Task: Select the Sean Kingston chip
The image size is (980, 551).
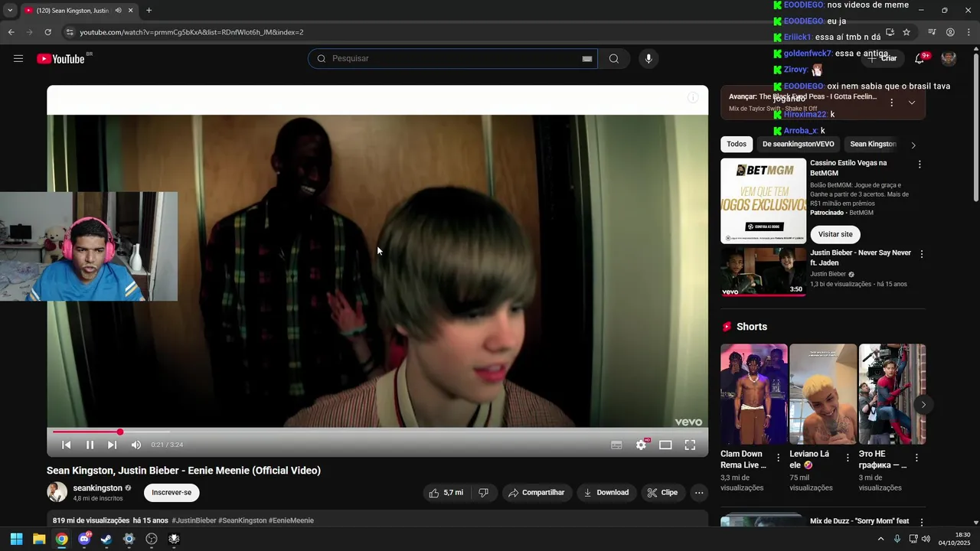Action: (x=873, y=144)
